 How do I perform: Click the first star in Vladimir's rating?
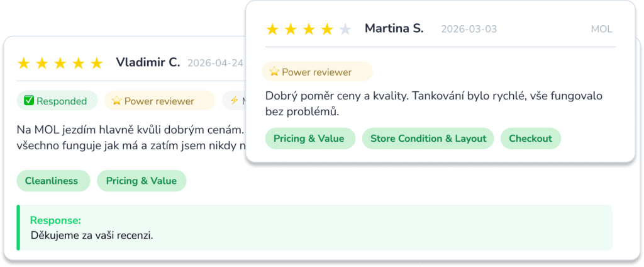pos(24,63)
